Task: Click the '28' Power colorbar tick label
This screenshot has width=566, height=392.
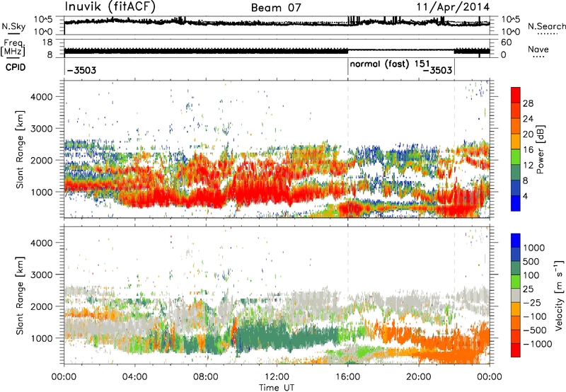Action: pos(528,103)
